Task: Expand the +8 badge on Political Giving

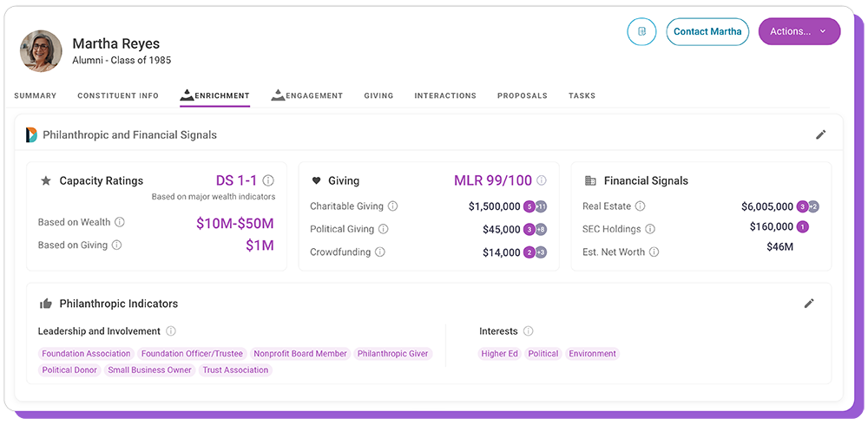Action: pyautogui.click(x=541, y=229)
